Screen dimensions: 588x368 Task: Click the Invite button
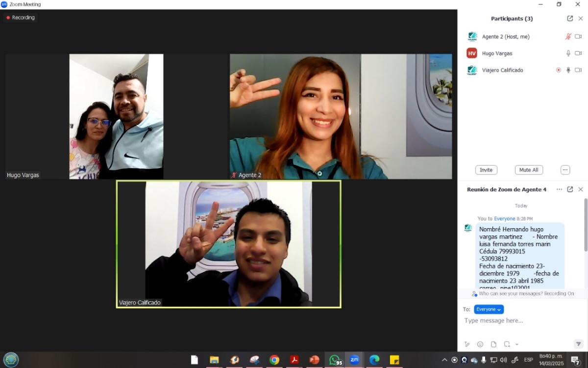tap(486, 170)
